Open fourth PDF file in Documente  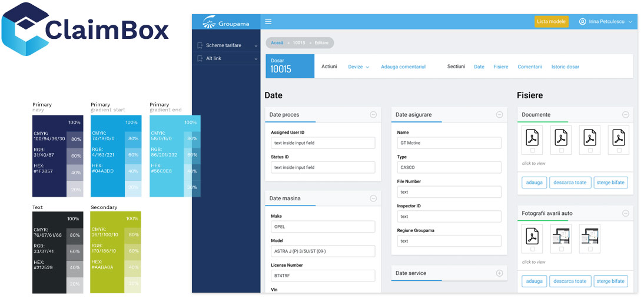pyautogui.click(x=619, y=138)
